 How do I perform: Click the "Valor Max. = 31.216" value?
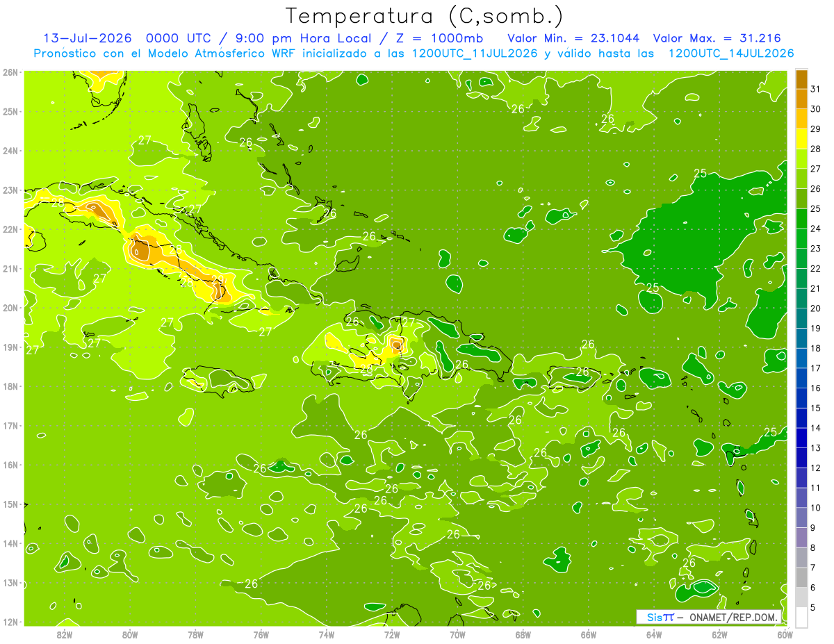pos(717,38)
